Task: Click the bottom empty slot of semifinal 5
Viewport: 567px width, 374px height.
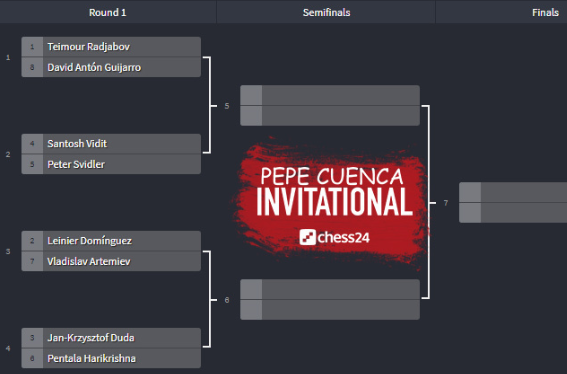Action: point(330,116)
